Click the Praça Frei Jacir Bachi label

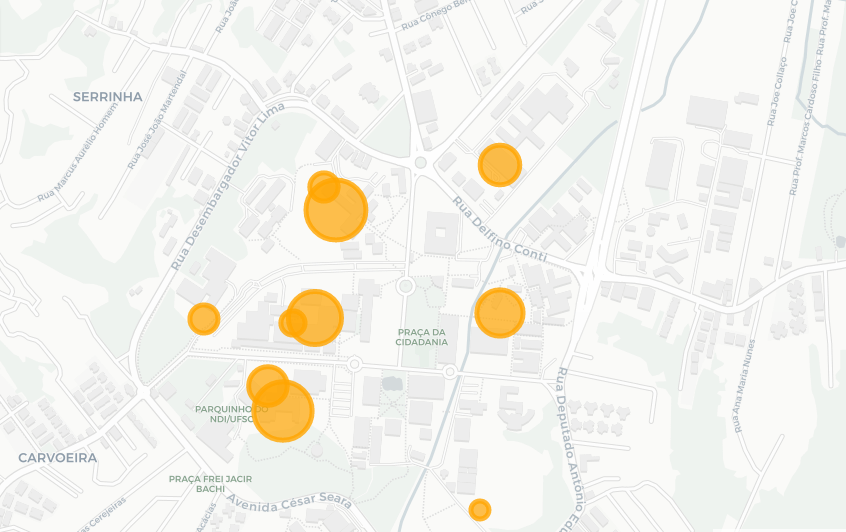(210, 484)
